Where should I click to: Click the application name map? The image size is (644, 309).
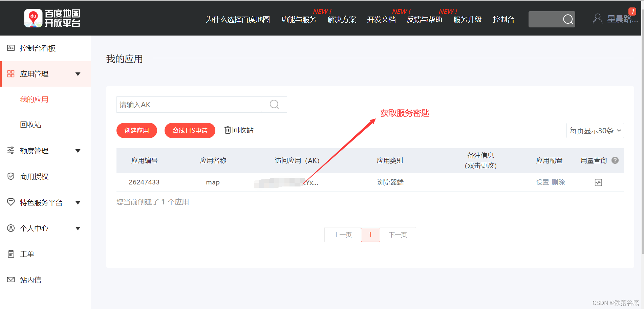[213, 182]
